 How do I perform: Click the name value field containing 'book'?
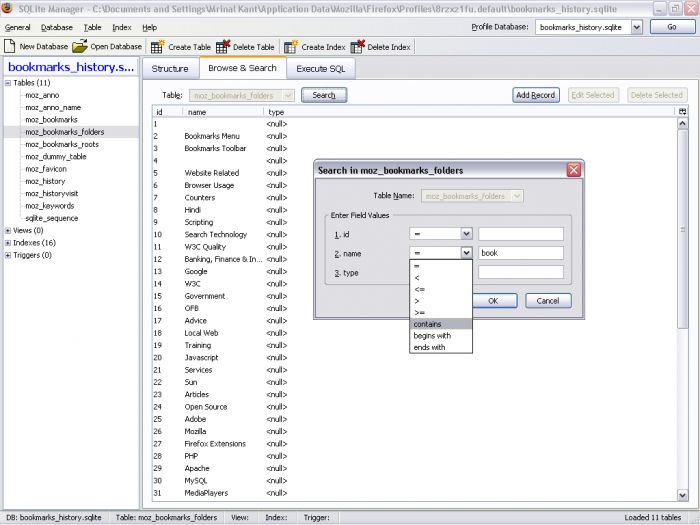(521, 253)
